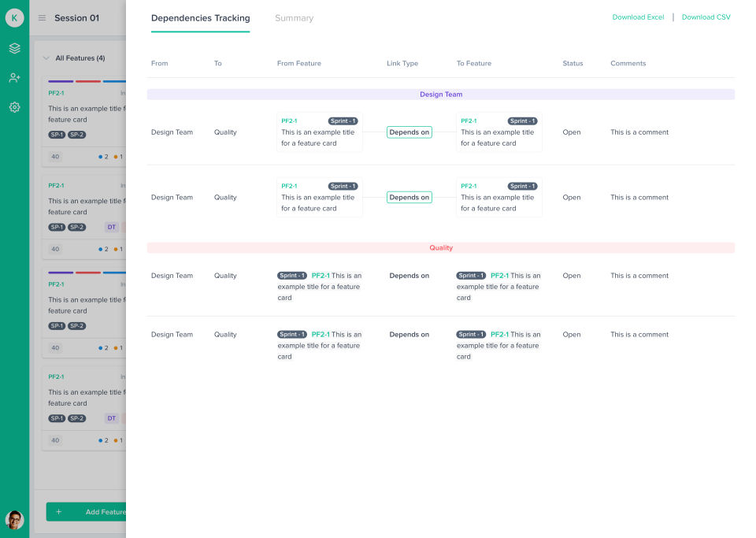The height and width of the screenshot is (538, 756).
Task: Click the user profile photo avatar
Action: (14, 520)
